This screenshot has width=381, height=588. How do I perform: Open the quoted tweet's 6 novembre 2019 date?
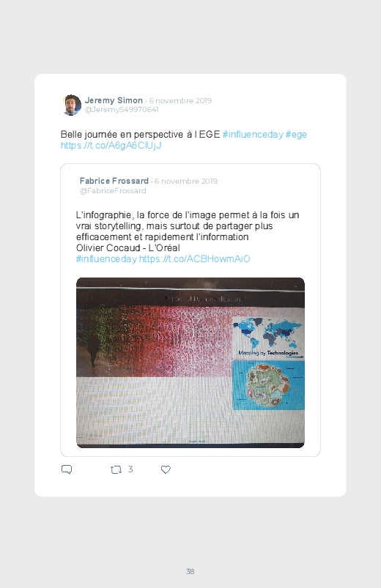pyautogui.click(x=186, y=181)
